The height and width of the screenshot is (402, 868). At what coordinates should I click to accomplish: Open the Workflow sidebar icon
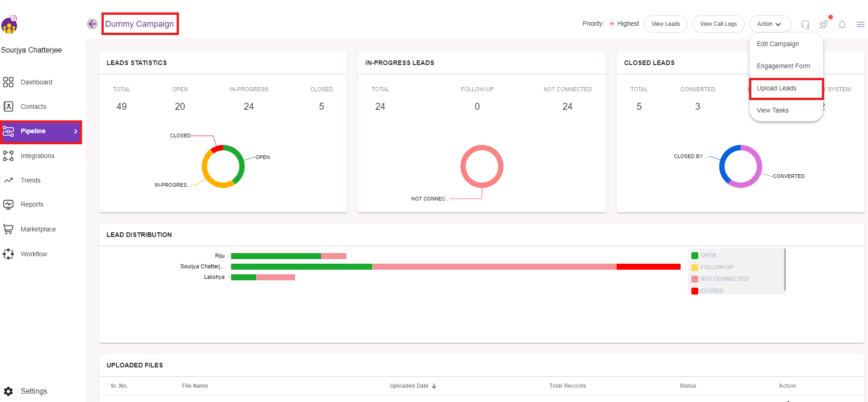click(x=8, y=254)
